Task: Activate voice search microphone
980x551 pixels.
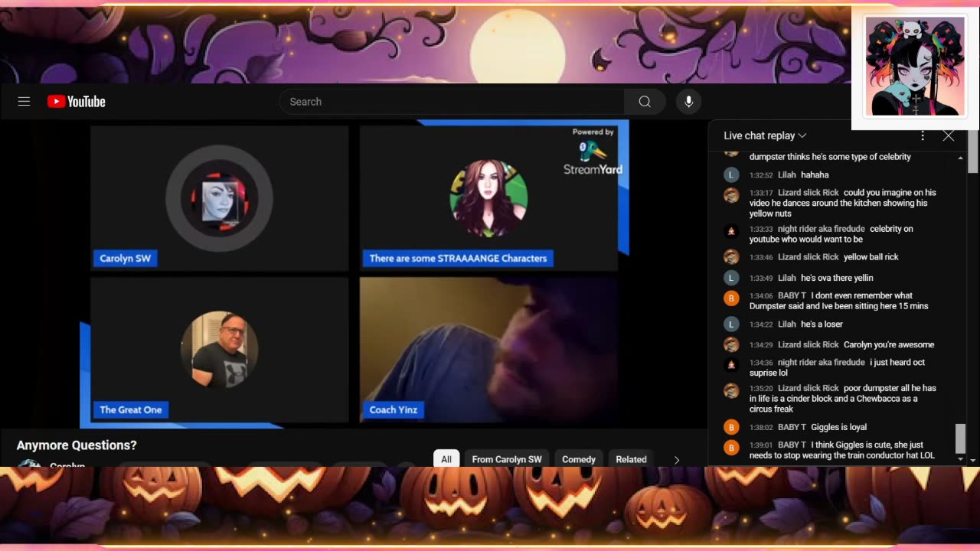Action: pyautogui.click(x=688, y=102)
